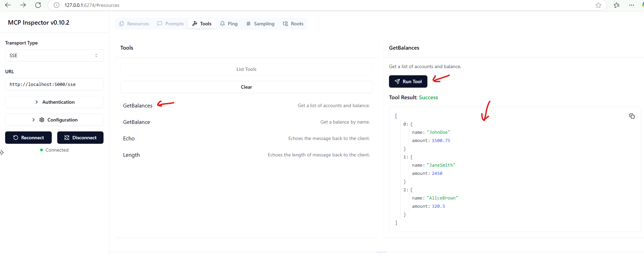The height and width of the screenshot is (256, 644).
Task: Click the Disconnect button
Action: [x=80, y=138]
